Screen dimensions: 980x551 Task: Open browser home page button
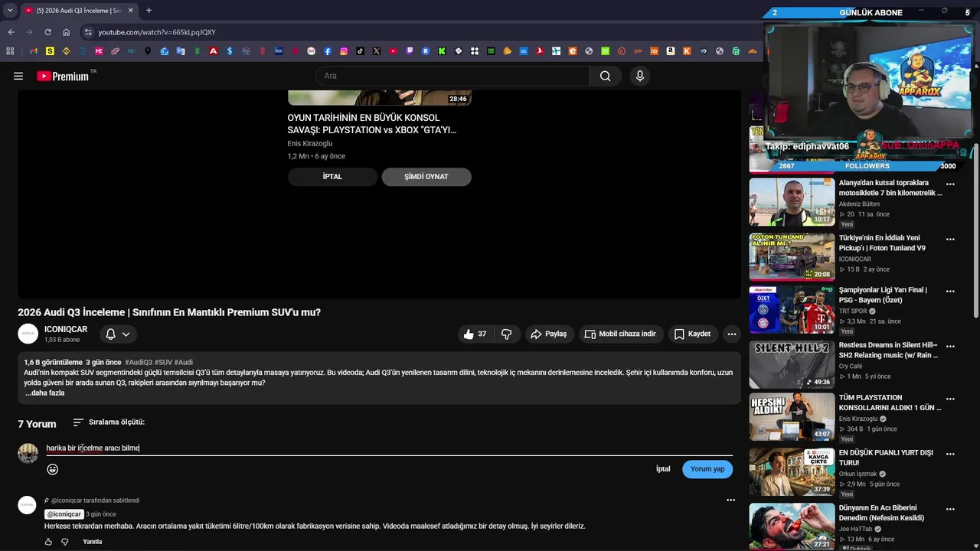tap(66, 32)
